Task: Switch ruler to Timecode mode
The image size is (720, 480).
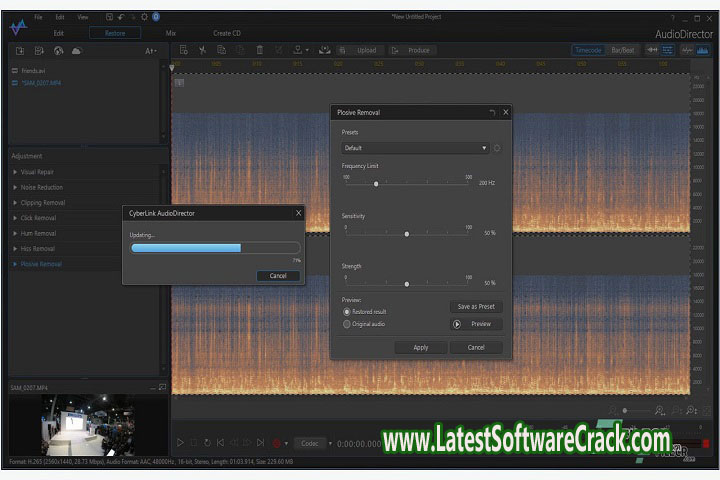Action: click(588, 50)
